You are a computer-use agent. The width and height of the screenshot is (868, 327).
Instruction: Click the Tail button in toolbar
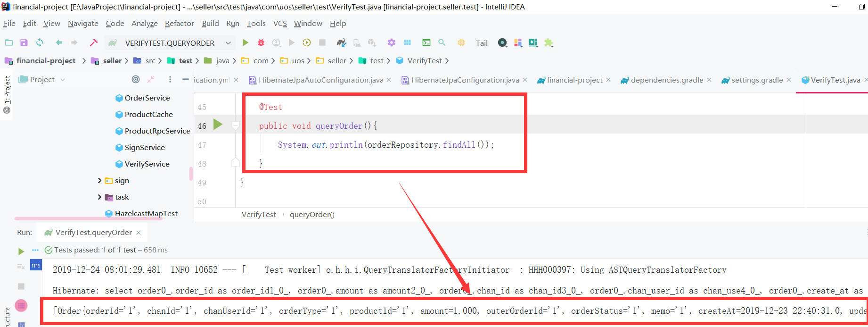482,43
